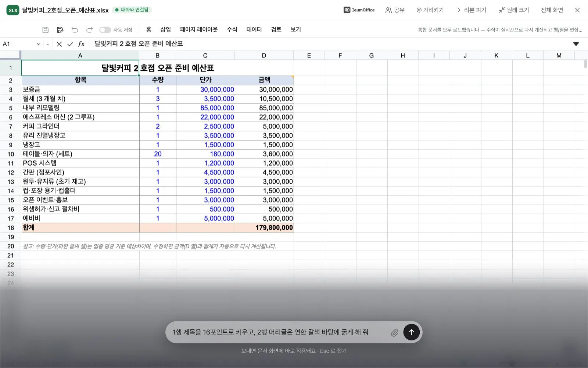Viewport: 588px width, 368px height.
Task: Click the XLS file type icon
Action: (13, 10)
